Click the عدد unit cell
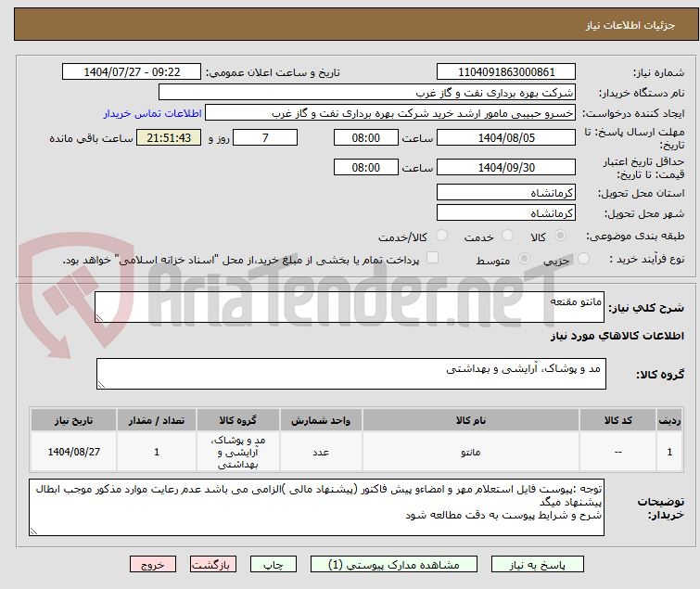The image size is (700, 589). click(x=321, y=452)
